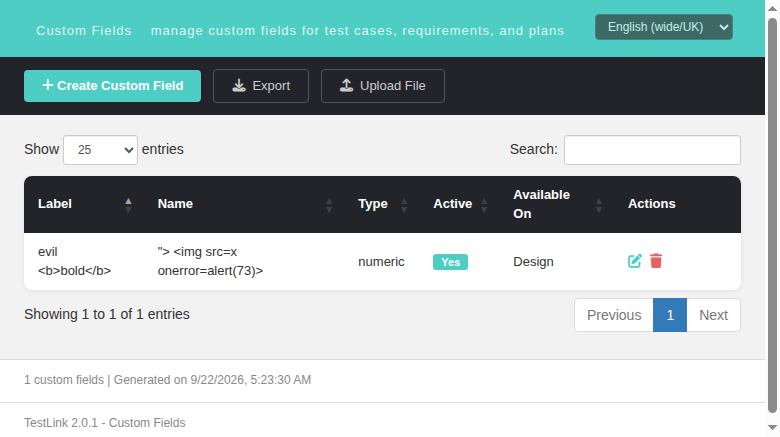Click the Create Custom Field button
780x437 pixels.
(112, 86)
